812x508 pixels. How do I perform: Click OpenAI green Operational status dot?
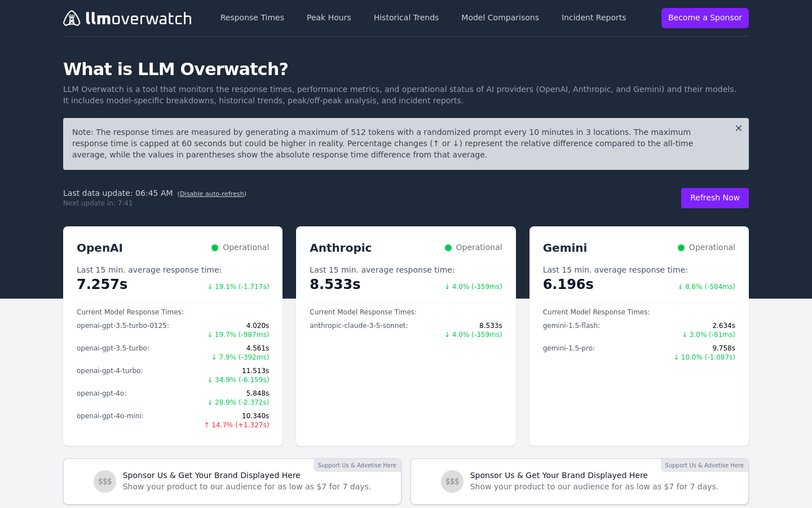point(215,248)
